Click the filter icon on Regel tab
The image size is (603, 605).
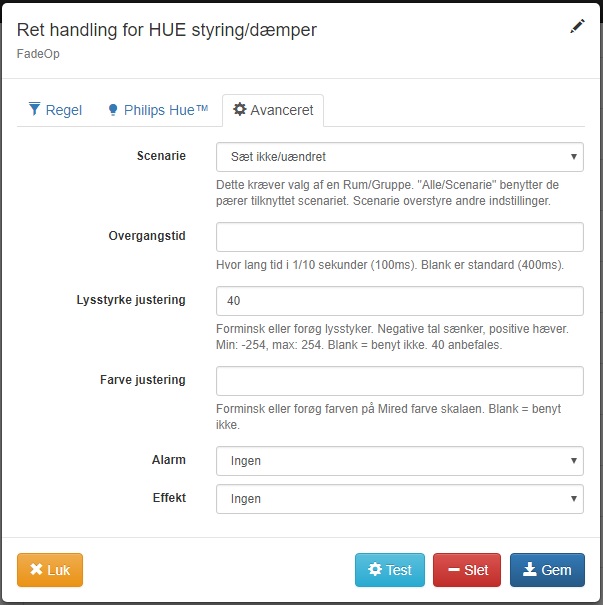35,110
